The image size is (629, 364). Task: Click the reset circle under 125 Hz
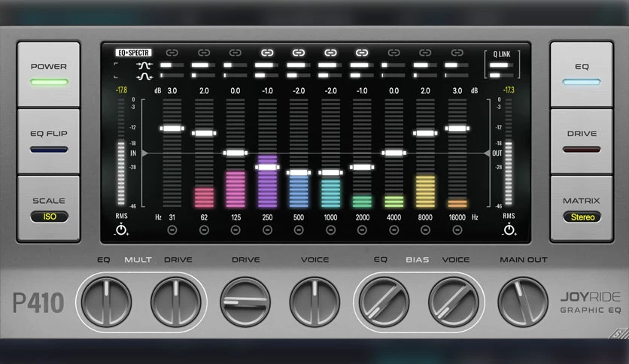click(235, 230)
